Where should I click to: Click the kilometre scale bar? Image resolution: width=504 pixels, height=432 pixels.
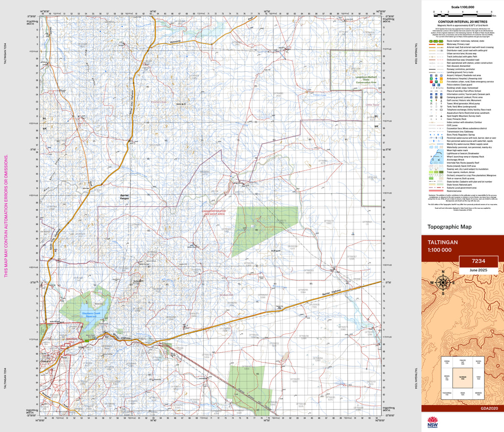tap(462, 15)
